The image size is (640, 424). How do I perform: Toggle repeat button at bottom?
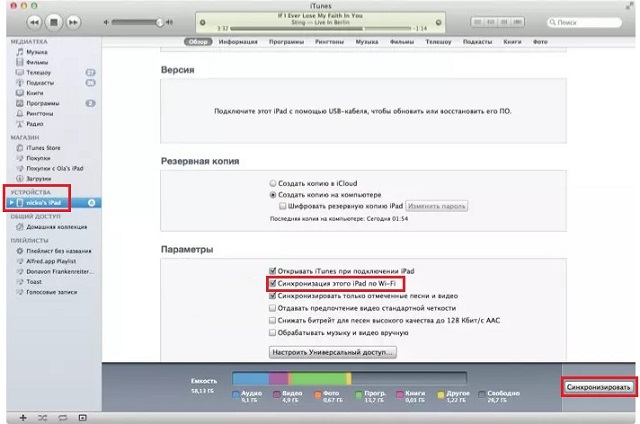(x=62, y=417)
